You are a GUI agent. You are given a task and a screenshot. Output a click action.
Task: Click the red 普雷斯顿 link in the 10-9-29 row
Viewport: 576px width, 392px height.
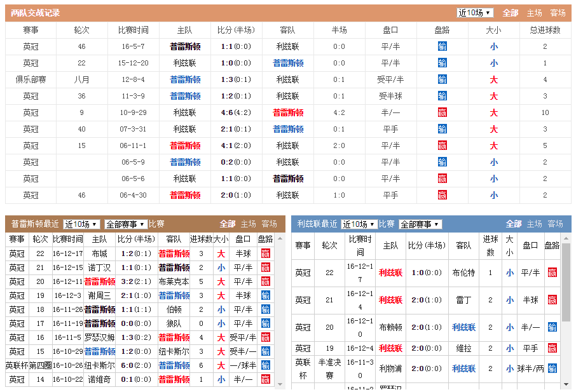coord(287,112)
